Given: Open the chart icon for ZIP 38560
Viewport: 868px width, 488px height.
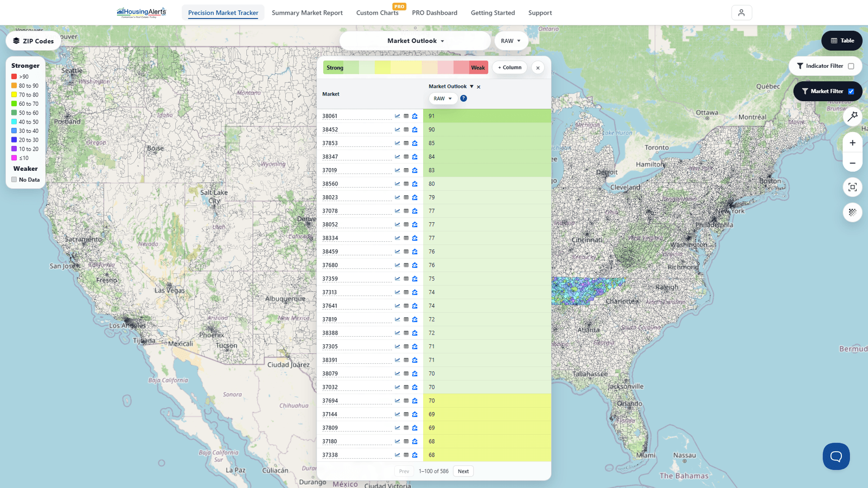Looking at the screenshot, I should 397,184.
